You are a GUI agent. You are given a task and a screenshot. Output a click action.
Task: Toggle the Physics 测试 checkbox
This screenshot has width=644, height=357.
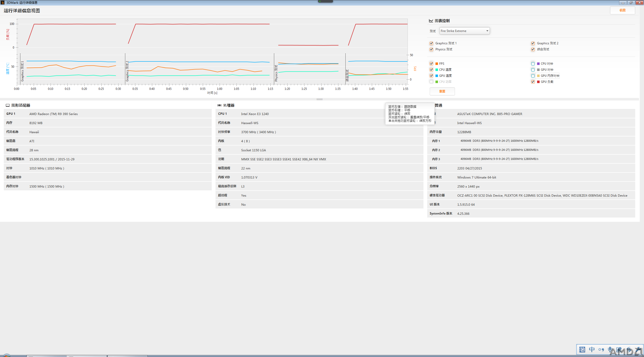pyautogui.click(x=431, y=49)
